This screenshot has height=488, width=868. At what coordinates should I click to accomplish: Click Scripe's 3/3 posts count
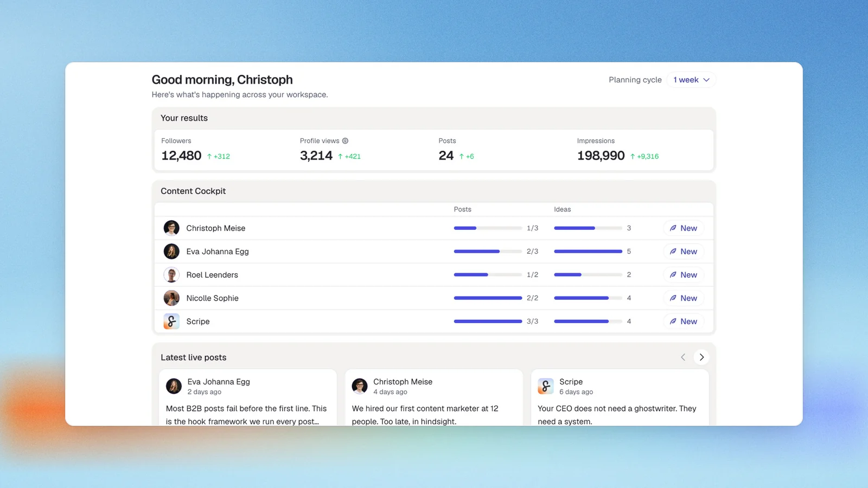(533, 322)
